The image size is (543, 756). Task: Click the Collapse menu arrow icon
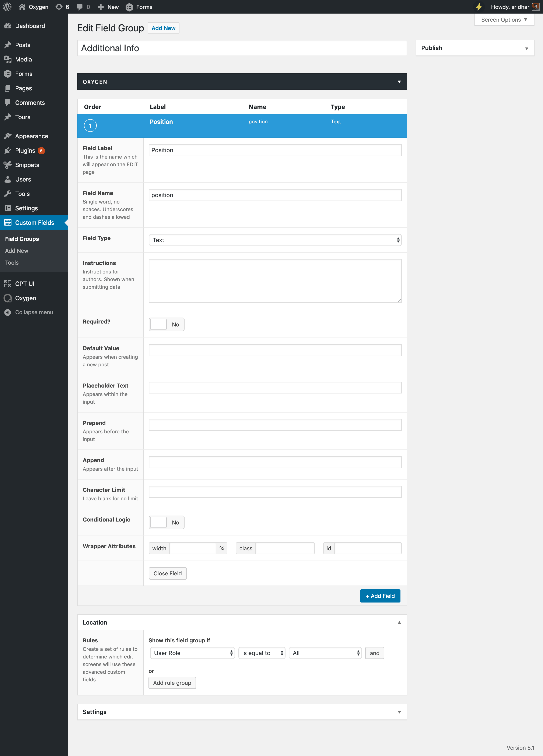(x=8, y=312)
